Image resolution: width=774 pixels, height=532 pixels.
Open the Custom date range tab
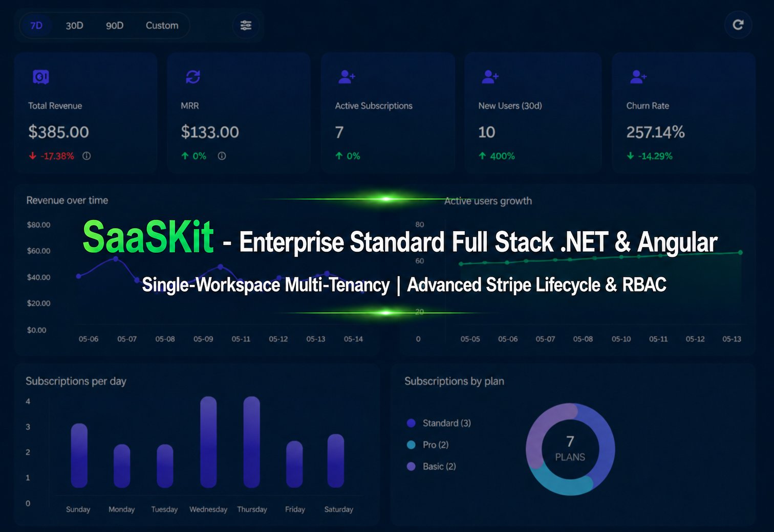tap(162, 26)
